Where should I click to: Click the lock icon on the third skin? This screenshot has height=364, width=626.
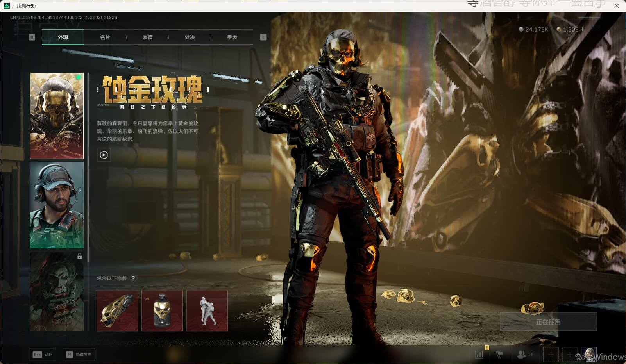(79, 256)
